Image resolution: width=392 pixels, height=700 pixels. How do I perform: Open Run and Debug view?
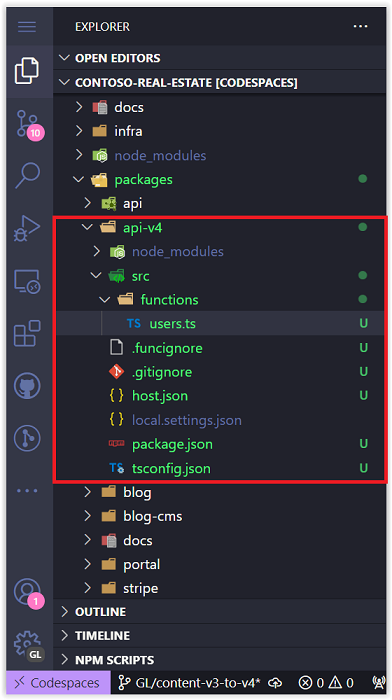(27, 228)
